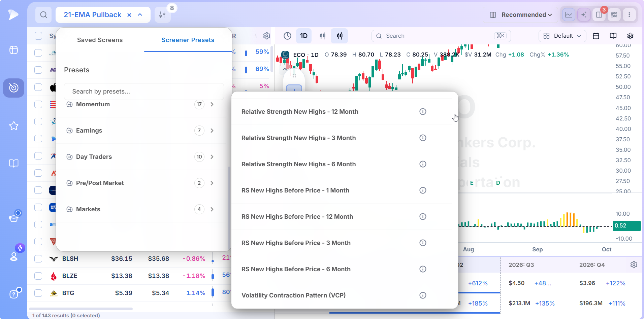This screenshot has width=644, height=319.
Task: Show info for RS New Highs Before Price - 1 Month
Action: [423, 190]
